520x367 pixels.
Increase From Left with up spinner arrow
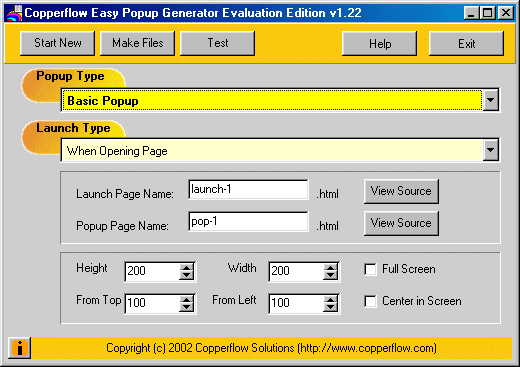(330, 299)
